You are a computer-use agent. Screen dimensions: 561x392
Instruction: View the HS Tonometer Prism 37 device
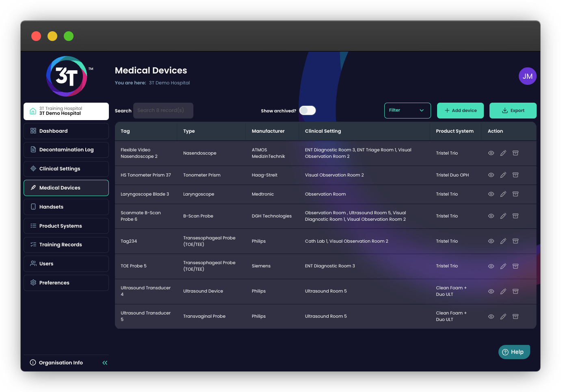coord(491,175)
